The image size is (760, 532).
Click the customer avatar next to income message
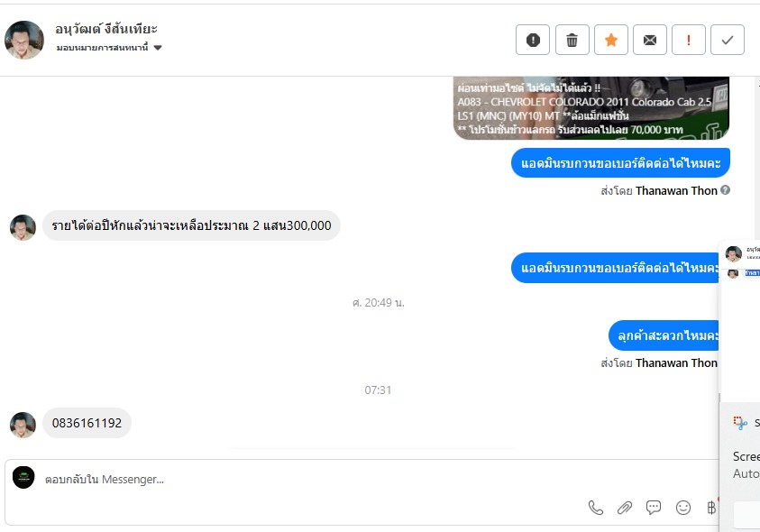[23, 227]
